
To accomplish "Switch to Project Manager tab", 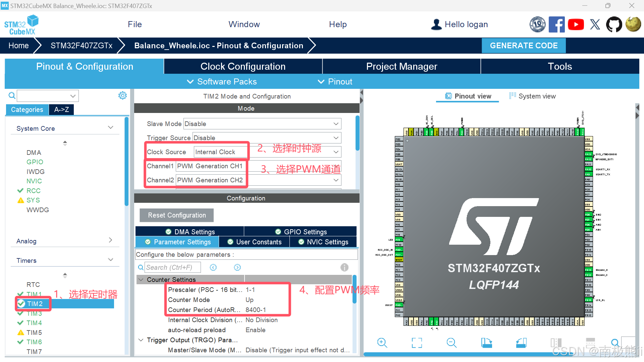I will click(x=401, y=66).
